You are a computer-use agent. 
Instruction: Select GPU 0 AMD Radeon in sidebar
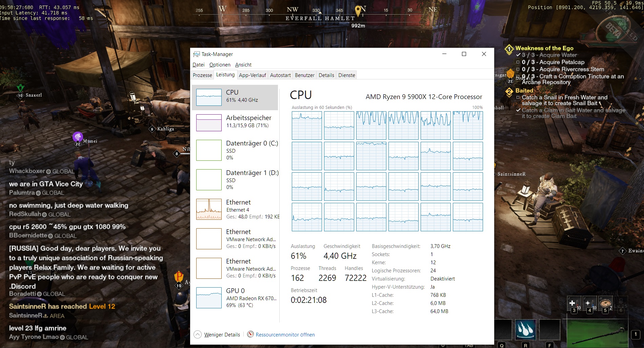235,298
